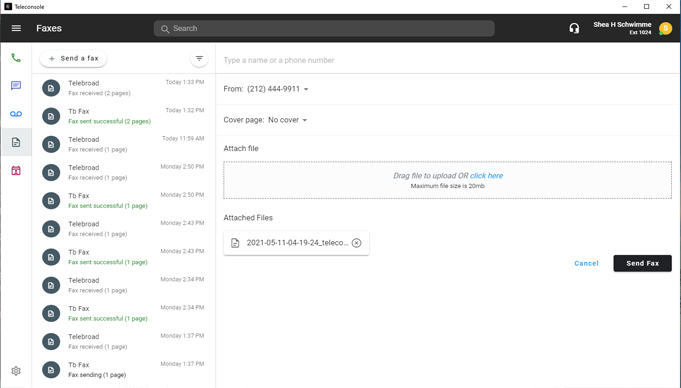The image size is (681, 388).
Task: Remove the attached 2021-05-11 file
Action: [356, 243]
